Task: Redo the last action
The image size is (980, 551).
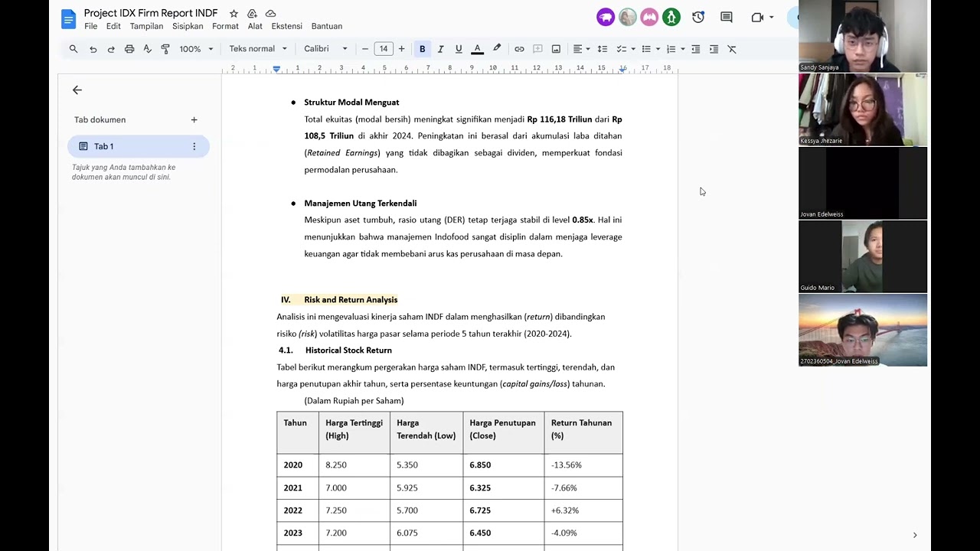Action: pos(111,49)
